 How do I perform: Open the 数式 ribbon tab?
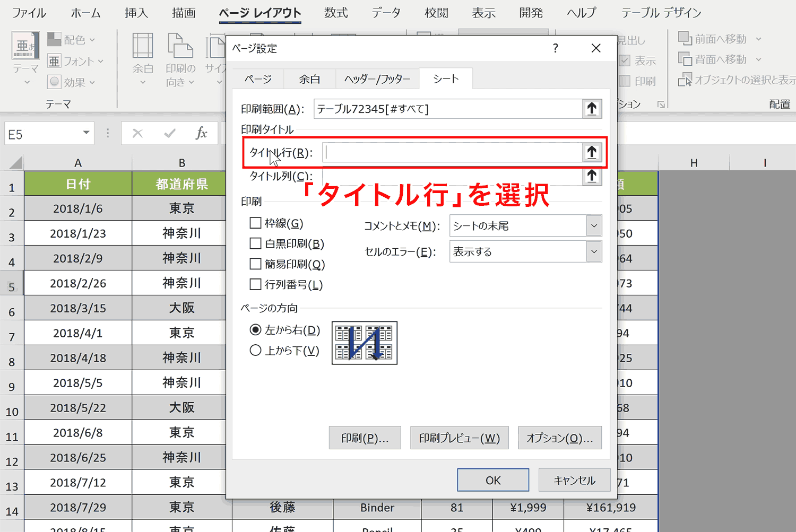pyautogui.click(x=336, y=13)
